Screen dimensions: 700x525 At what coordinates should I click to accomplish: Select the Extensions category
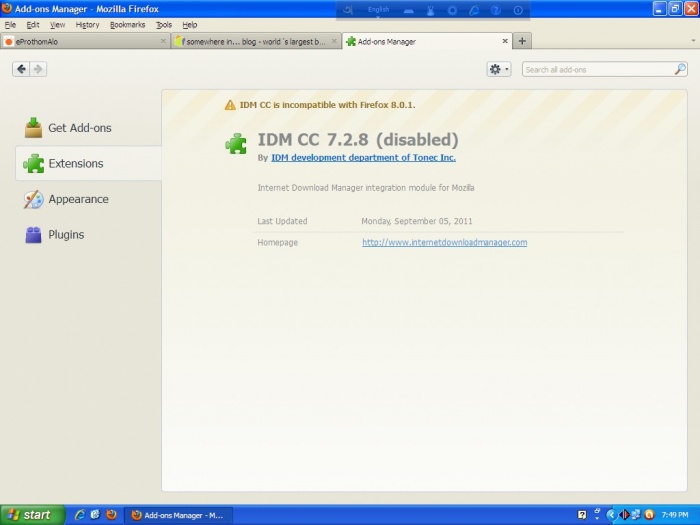pos(88,163)
